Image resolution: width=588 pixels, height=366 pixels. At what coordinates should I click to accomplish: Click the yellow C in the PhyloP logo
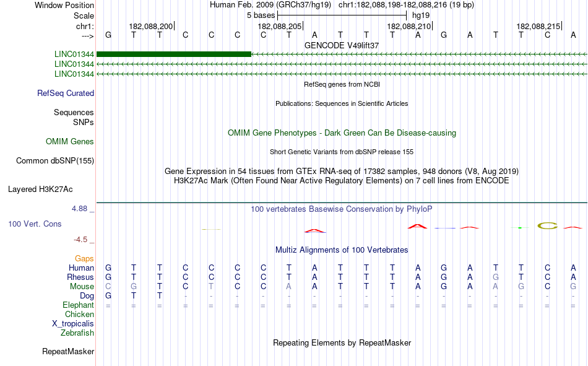(548, 225)
